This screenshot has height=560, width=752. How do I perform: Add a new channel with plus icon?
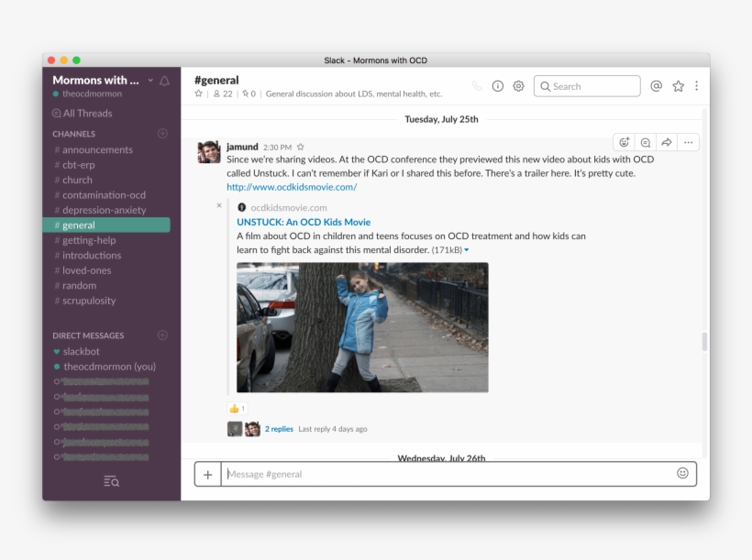tap(162, 133)
